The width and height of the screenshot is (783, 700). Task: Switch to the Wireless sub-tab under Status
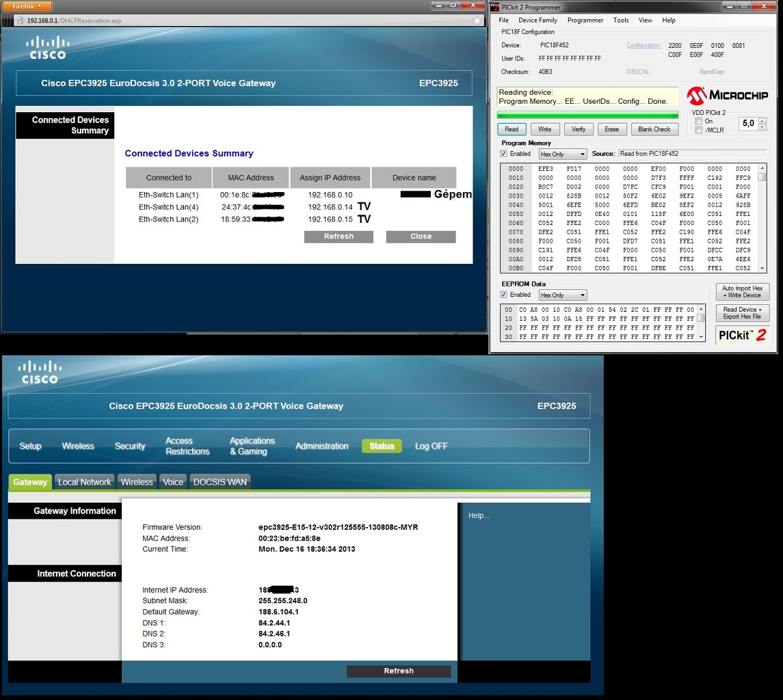[137, 483]
